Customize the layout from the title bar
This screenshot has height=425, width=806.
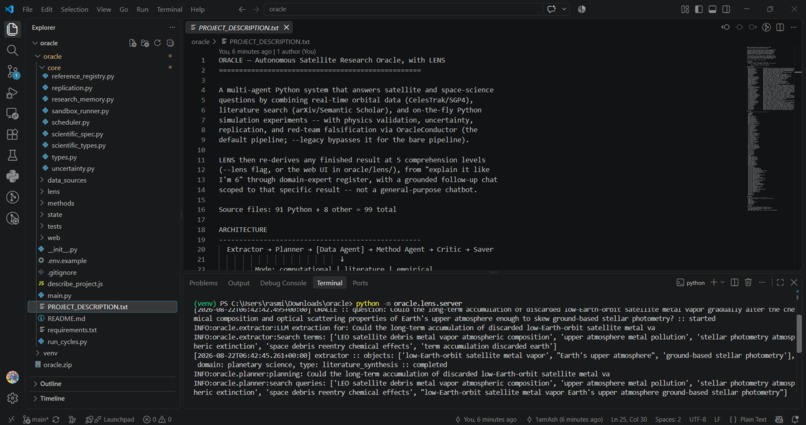click(x=685, y=9)
